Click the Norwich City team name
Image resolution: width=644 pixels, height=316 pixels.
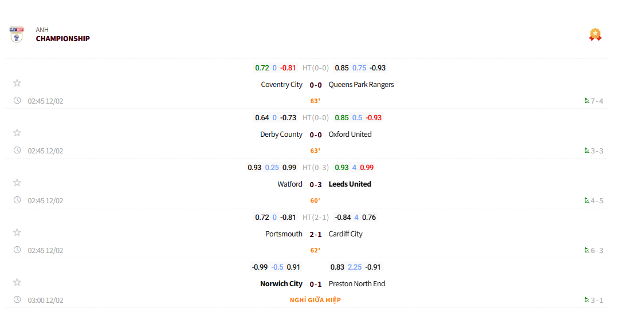coord(281,284)
